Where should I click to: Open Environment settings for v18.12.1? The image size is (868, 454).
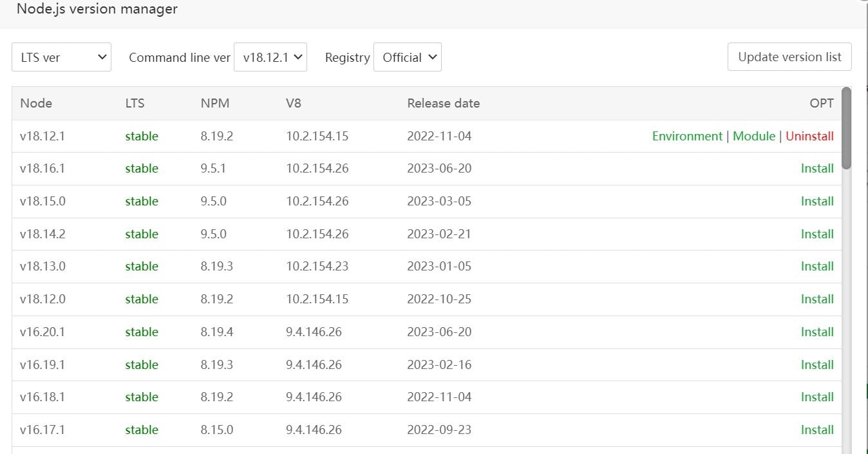(x=687, y=136)
